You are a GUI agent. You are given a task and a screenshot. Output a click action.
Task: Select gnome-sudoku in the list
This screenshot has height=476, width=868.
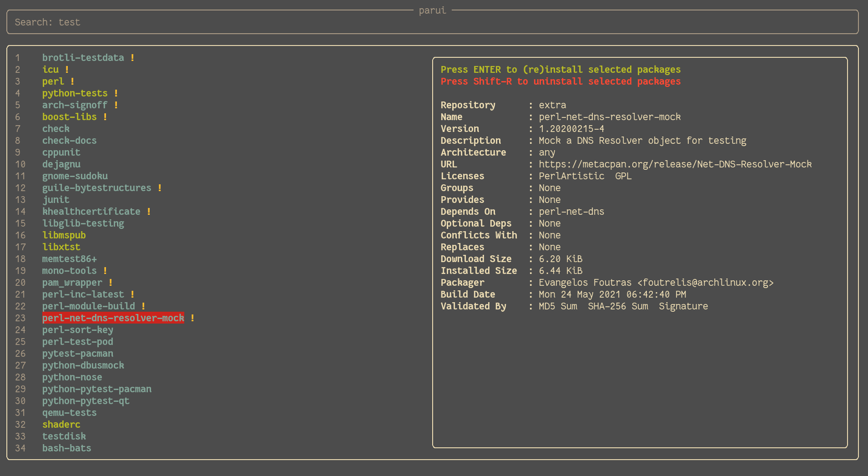75,176
